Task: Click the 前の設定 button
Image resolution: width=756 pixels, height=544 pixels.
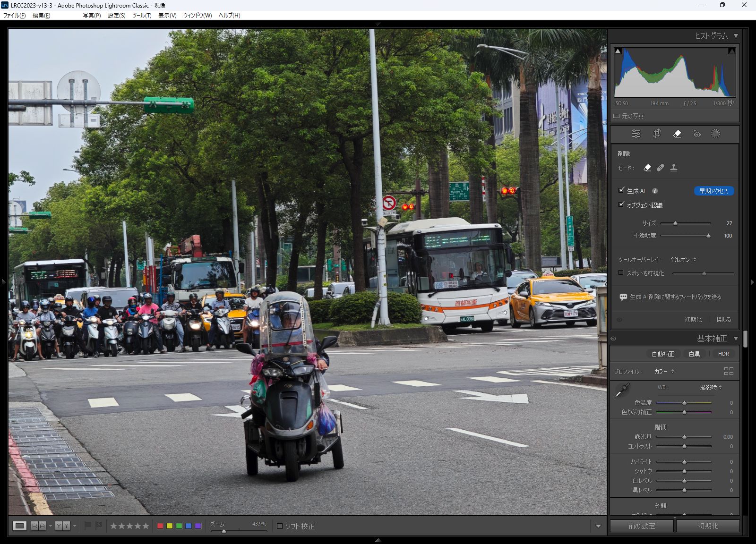Action: point(641,526)
